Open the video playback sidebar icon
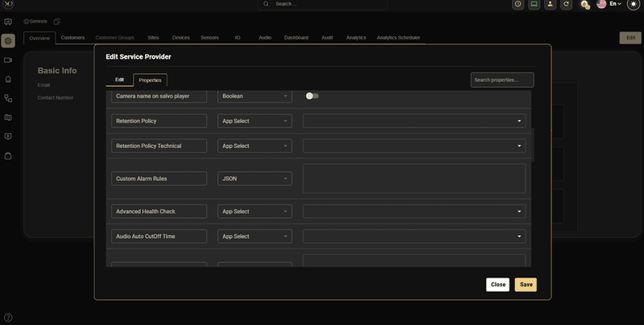Viewport: 644px width, 325px height. point(8,136)
